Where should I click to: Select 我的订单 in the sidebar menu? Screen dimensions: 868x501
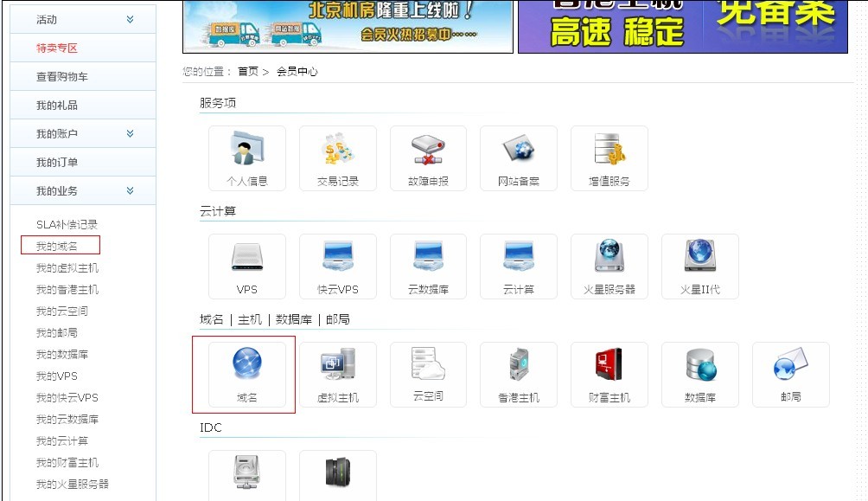click(57, 163)
